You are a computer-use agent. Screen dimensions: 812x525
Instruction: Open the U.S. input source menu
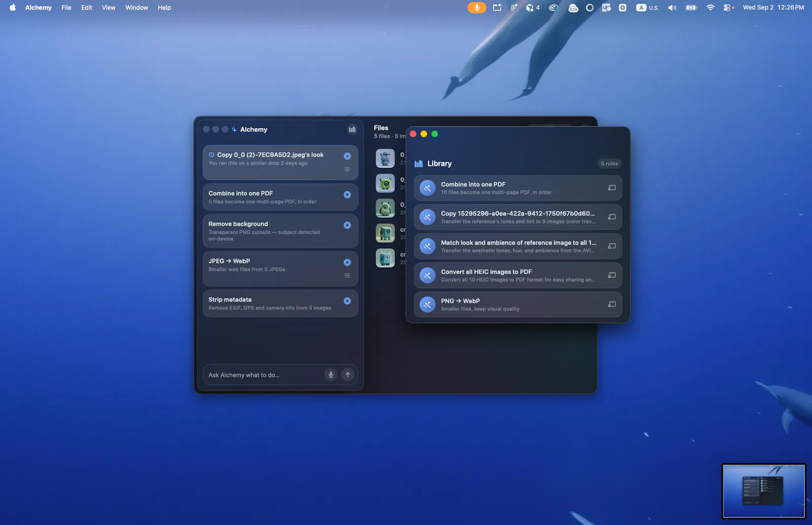648,8
